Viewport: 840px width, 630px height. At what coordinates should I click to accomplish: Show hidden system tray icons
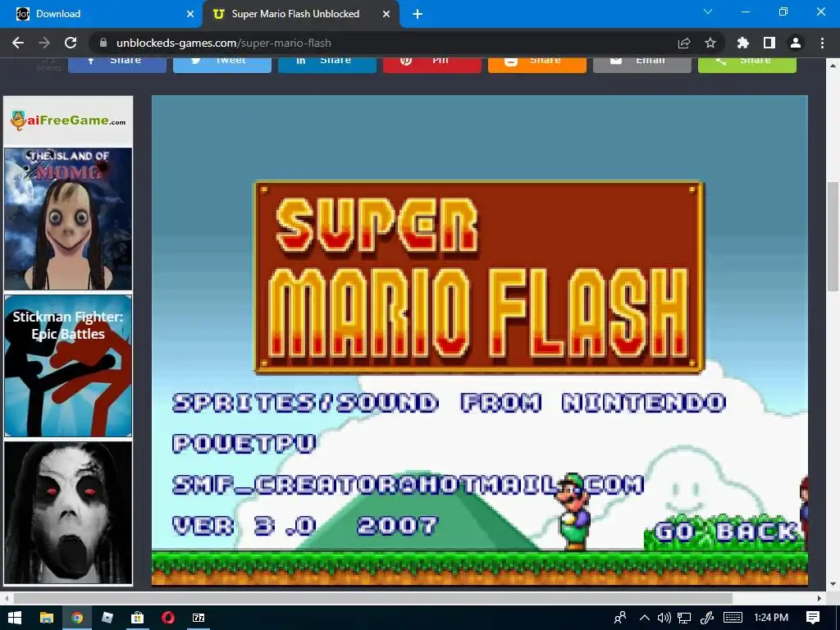(645, 618)
